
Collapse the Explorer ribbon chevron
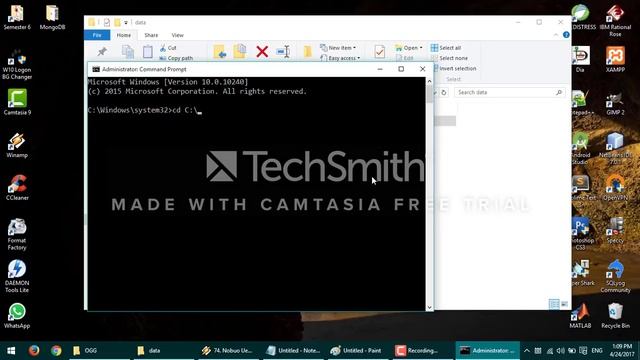[556, 35]
